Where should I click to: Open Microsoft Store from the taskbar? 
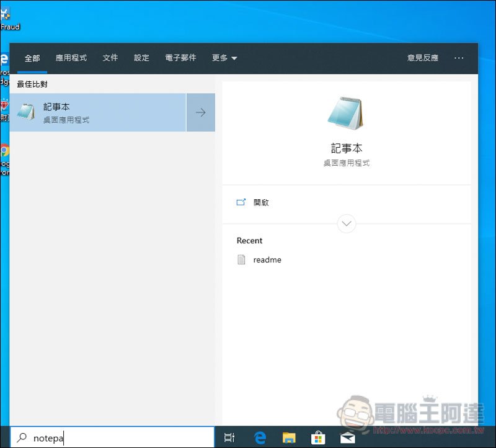pos(318,438)
